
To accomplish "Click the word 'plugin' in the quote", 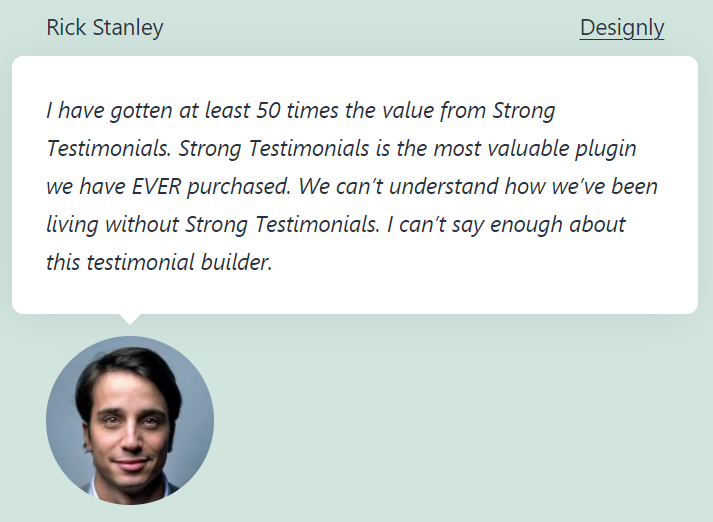I will pyautogui.click(x=606, y=149).
